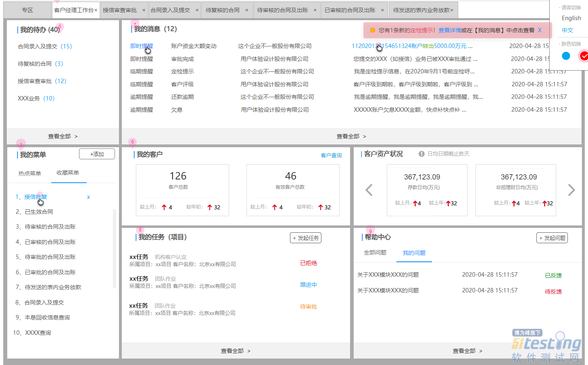Open the task with 已拒绝 status

coord(223,261)
